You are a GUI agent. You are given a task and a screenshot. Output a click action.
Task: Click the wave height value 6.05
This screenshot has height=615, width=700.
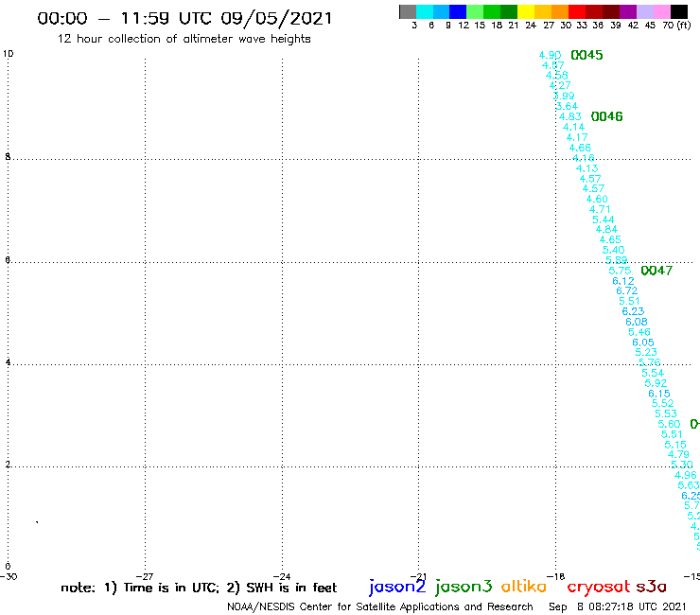click(643, 343)
